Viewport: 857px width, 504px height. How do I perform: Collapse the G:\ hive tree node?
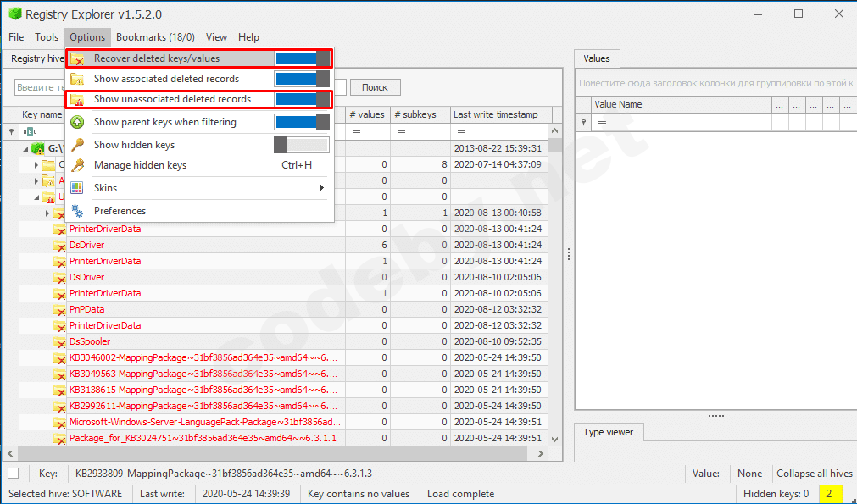tap(25, 148)
